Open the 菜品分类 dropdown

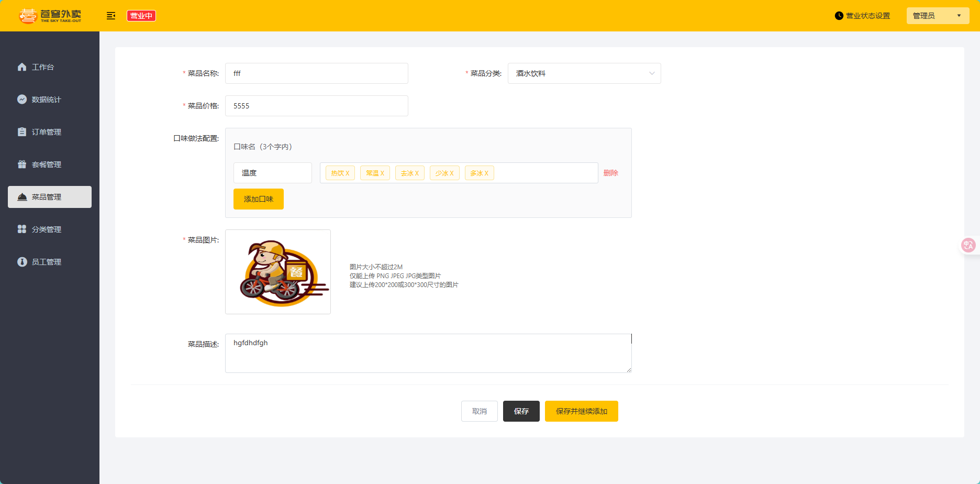[x=584, y=73]
